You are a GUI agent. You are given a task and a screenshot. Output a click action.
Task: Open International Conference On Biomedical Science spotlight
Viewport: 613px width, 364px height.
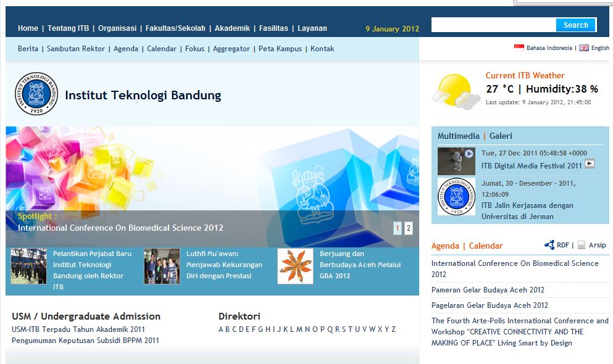click(x=120, y=228)
